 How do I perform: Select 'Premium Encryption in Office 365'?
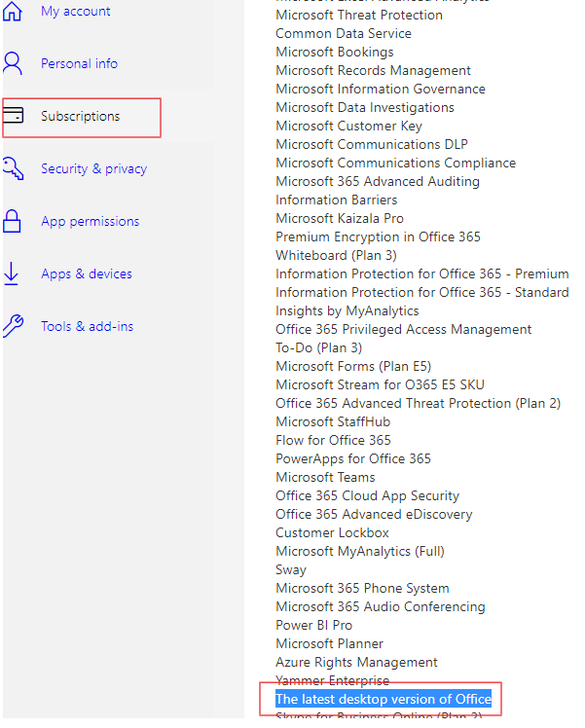(378, 237)
